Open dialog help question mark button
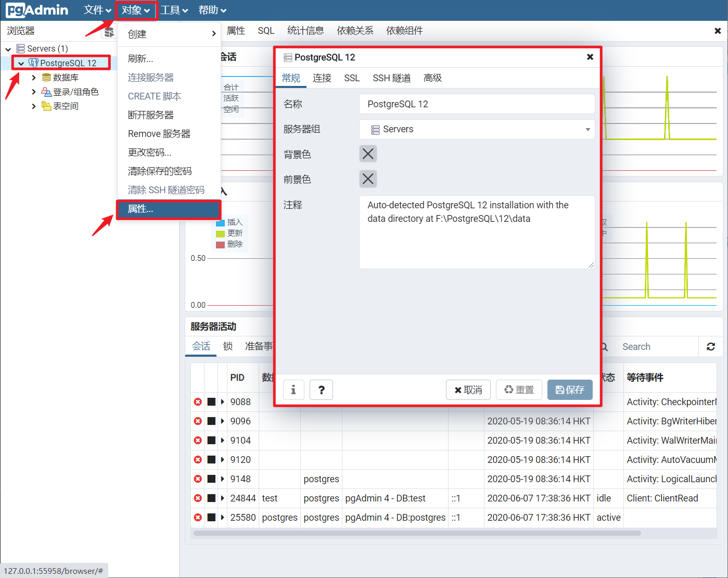Screen dimensions: 728x578 click(322, 389)
